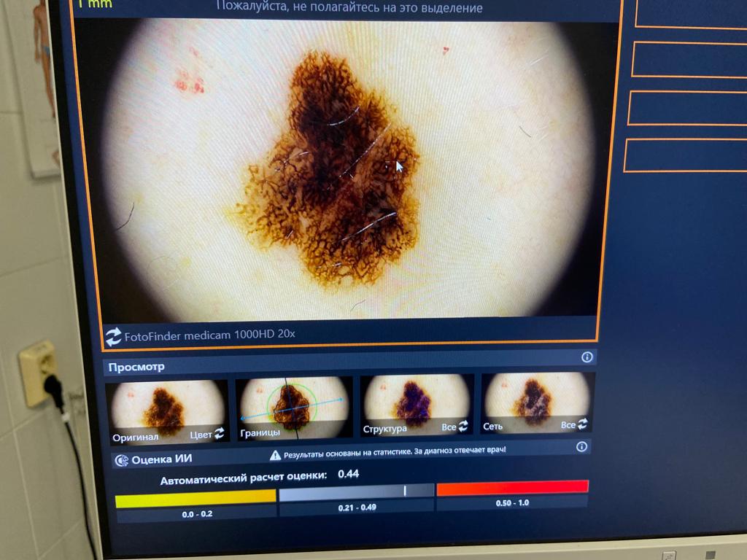The width and height of the screenshot is (747, 560).
Task: Click the info icon in the Просмотр header
Action: point(587,357)
